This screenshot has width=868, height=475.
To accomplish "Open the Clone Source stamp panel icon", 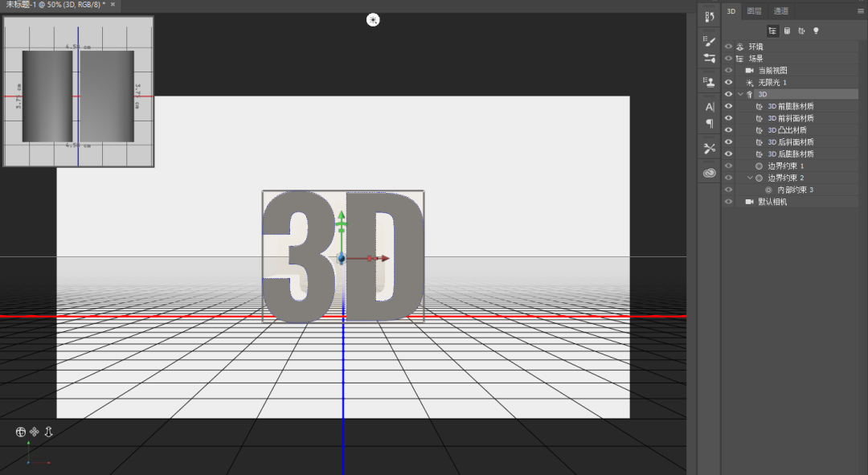I will [709, 82].
